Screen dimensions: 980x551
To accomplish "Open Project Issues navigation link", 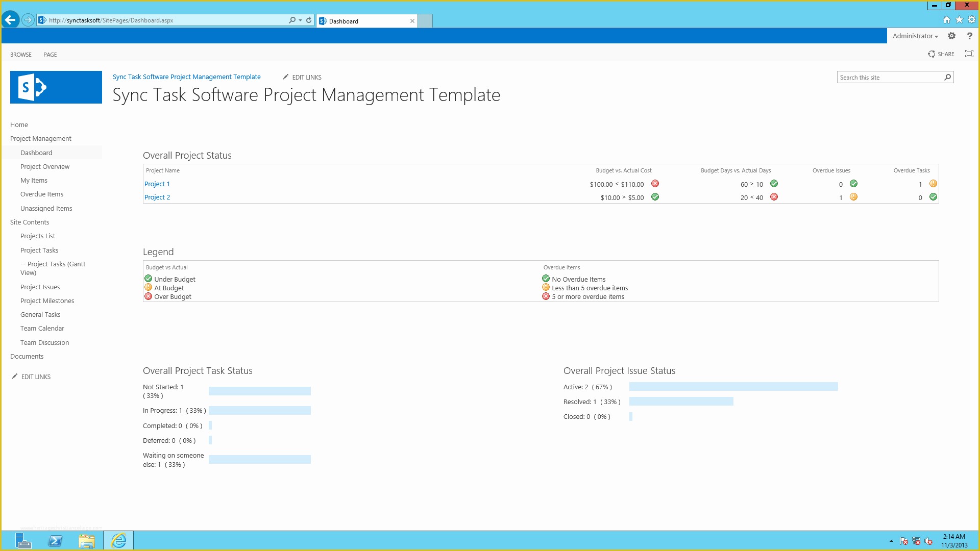I will point(40,287).
